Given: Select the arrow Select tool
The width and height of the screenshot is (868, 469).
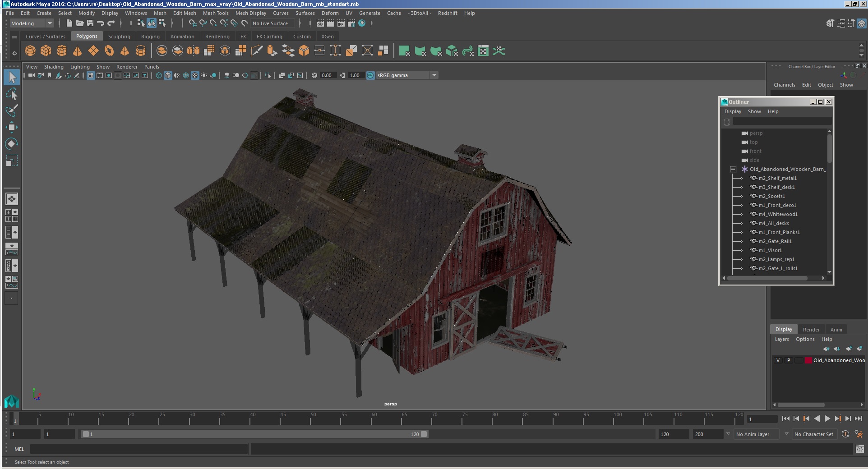Looking at the screenshot, I should click(12, 77).
